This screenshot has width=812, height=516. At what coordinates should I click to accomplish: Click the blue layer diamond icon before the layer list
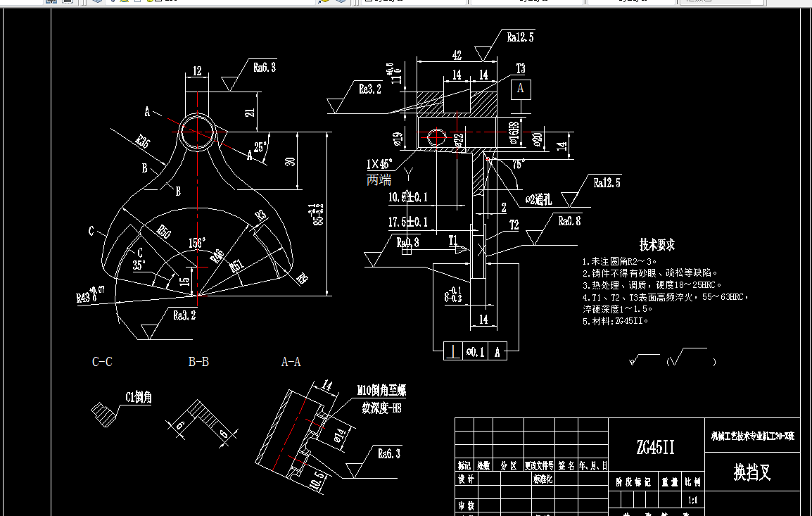[96, 3]
